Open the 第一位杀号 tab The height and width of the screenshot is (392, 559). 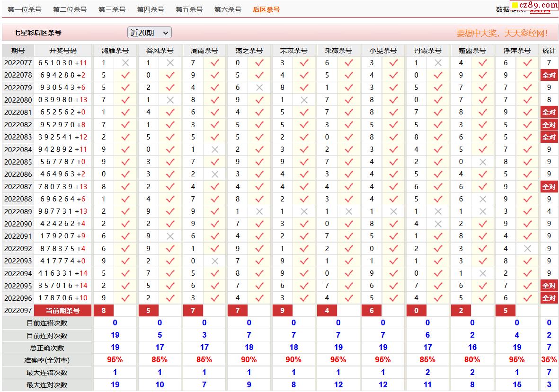pos(24,9)
